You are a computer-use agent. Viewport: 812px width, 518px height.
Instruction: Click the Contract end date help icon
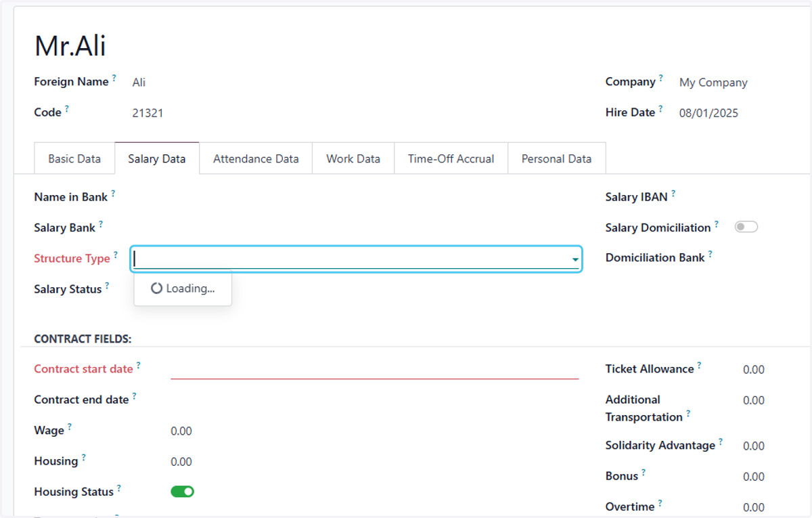pos(134,396)
